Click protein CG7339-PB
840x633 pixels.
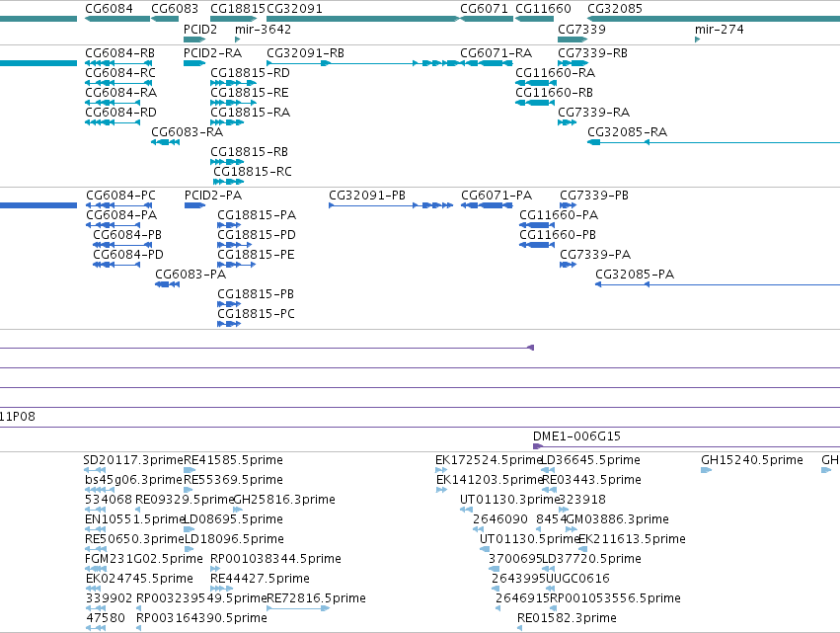(x=594, y=196)
